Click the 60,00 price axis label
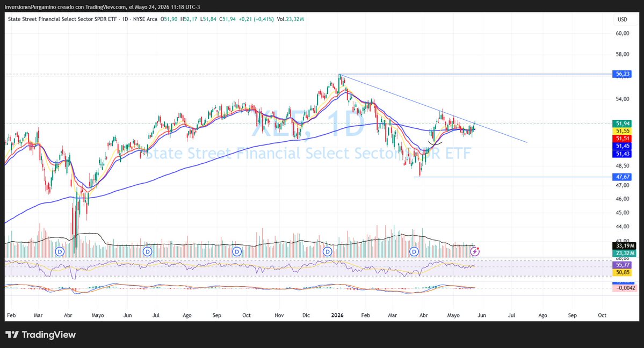Image resolution: width=644 pixels, height=348 pixels. (x=622, y=33)
